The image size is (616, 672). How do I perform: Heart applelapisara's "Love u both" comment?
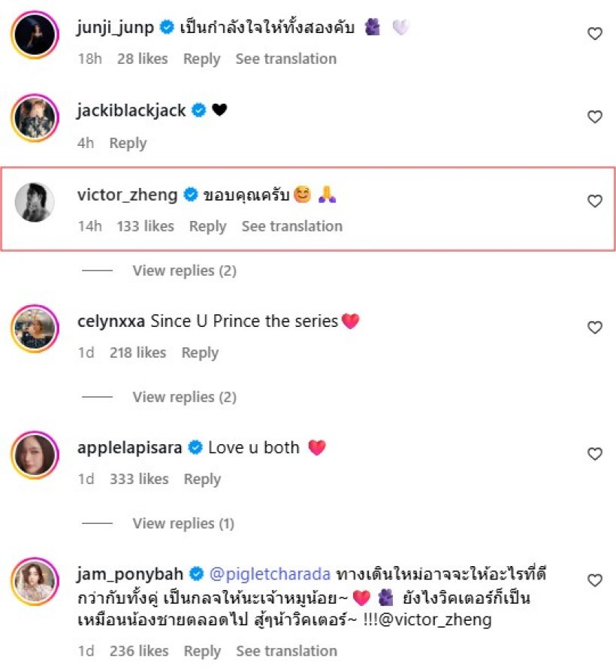tap(594, 454)
